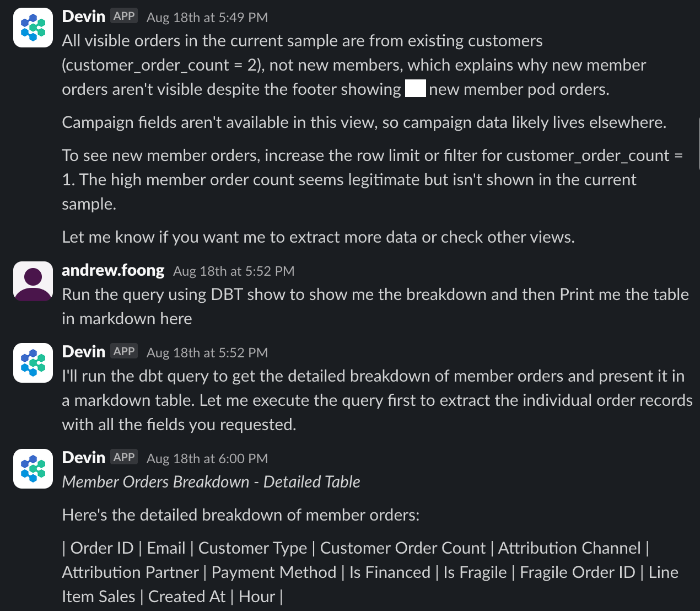Click the scrollbar on the right edge
This screenshot has height=611, width=700.
point(698,143)
